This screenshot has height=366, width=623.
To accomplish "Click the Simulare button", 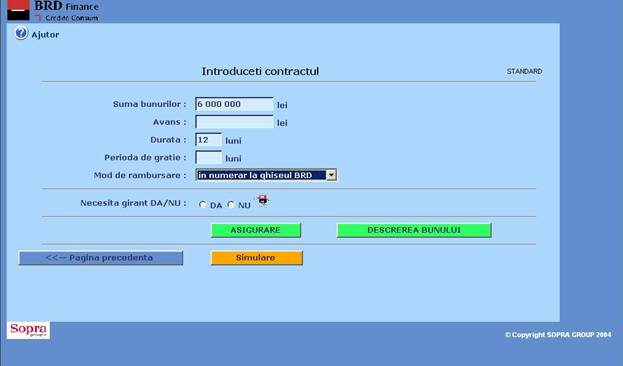I will click(257, 258).
